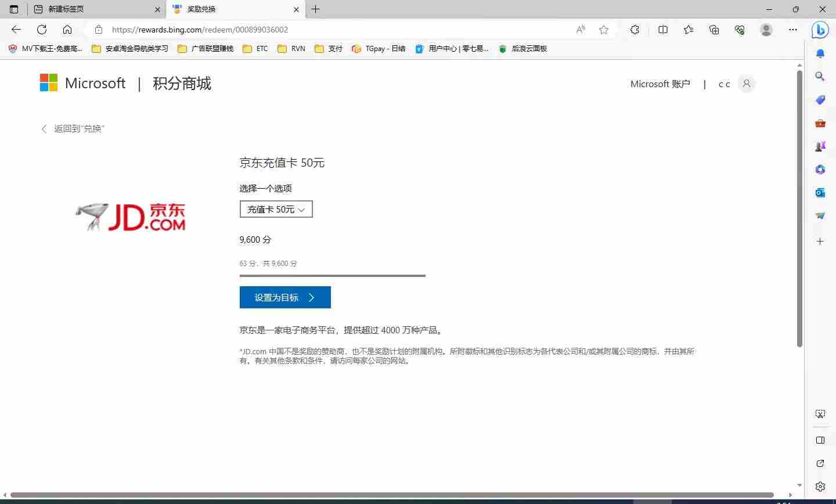
Task: Open the sidebar Outlook icon
Action: (820, 193)
